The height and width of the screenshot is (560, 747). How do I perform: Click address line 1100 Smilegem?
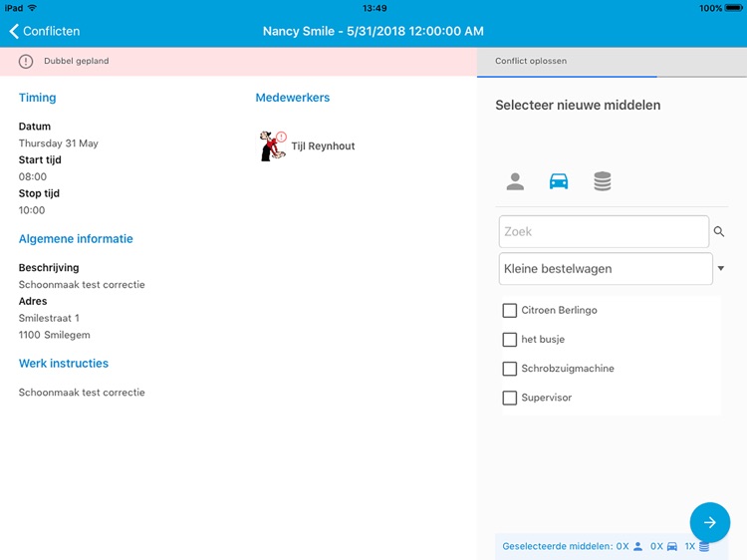coord(55,335)
